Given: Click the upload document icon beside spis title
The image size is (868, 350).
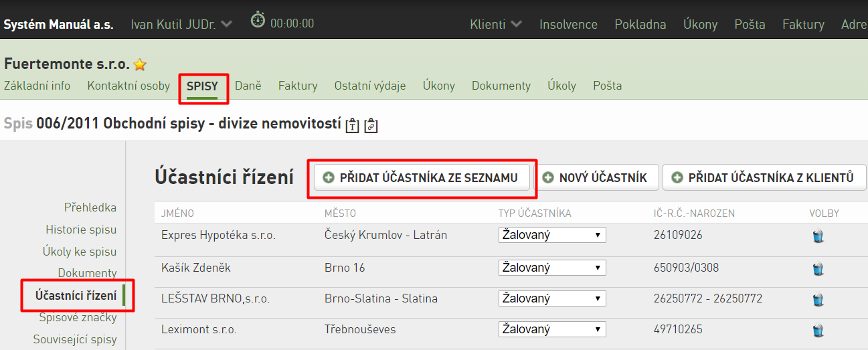Looking at the screenshot, I should (353, 125).
